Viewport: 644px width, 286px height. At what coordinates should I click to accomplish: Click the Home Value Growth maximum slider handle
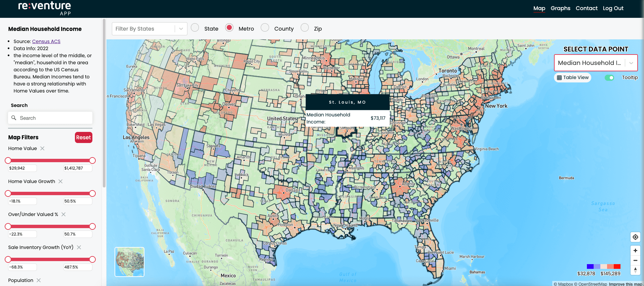pos(92,193)
